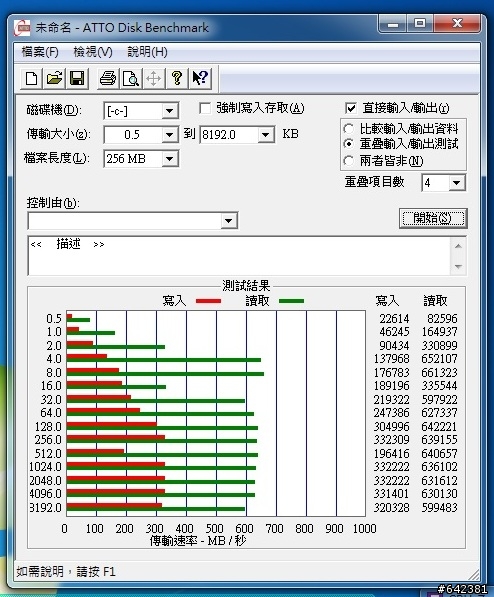This screenshot has height=597, width=494.
Task: Click read value 599483
Action: point(439,508)
